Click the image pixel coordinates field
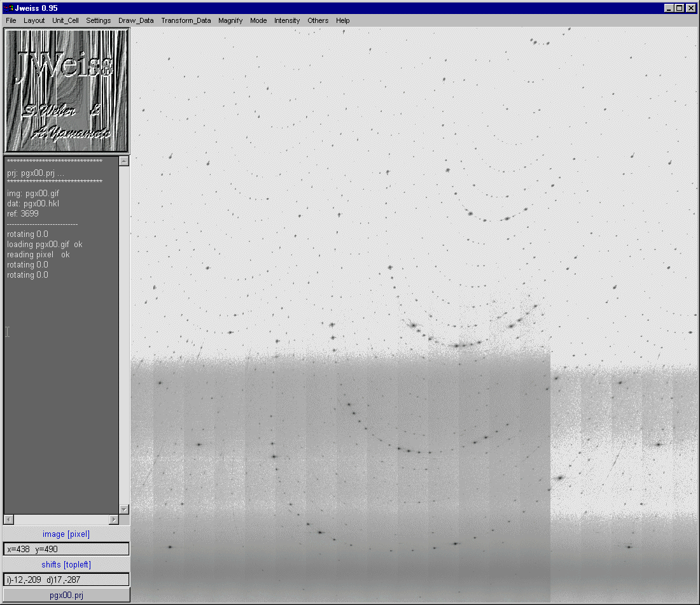The height and width of the screenshot is (605, 700). tap(66, 549)
